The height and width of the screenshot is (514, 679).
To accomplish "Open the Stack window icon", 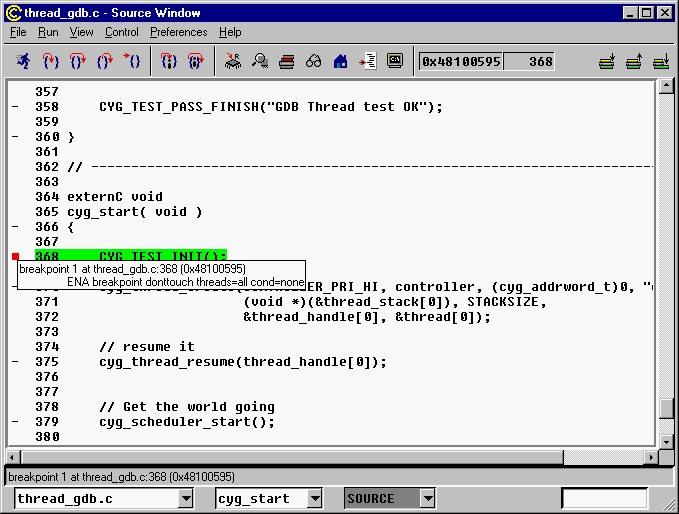I will click(x=287, y=62).
